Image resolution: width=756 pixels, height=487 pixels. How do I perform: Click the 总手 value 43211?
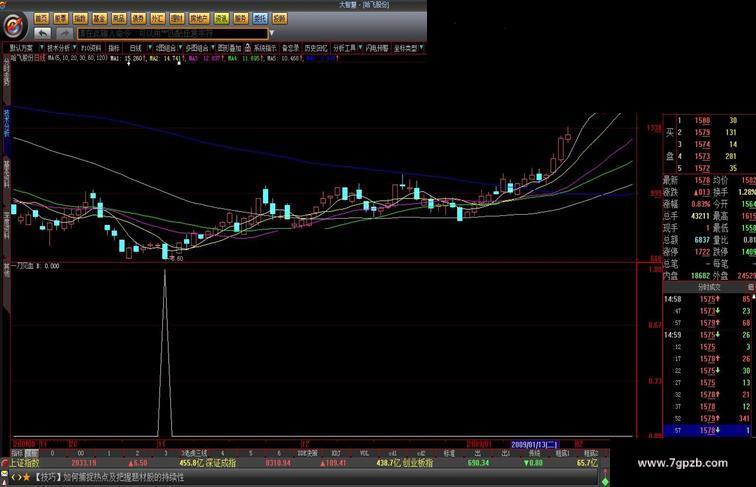(x=700, y=216)
